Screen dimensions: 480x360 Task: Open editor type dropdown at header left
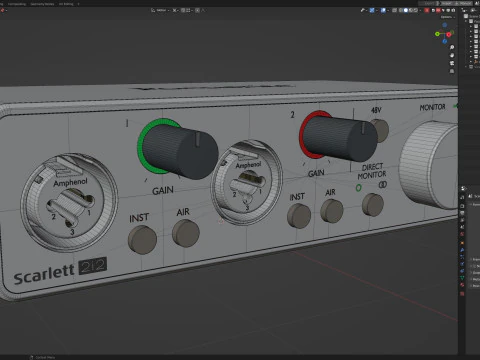3,10
